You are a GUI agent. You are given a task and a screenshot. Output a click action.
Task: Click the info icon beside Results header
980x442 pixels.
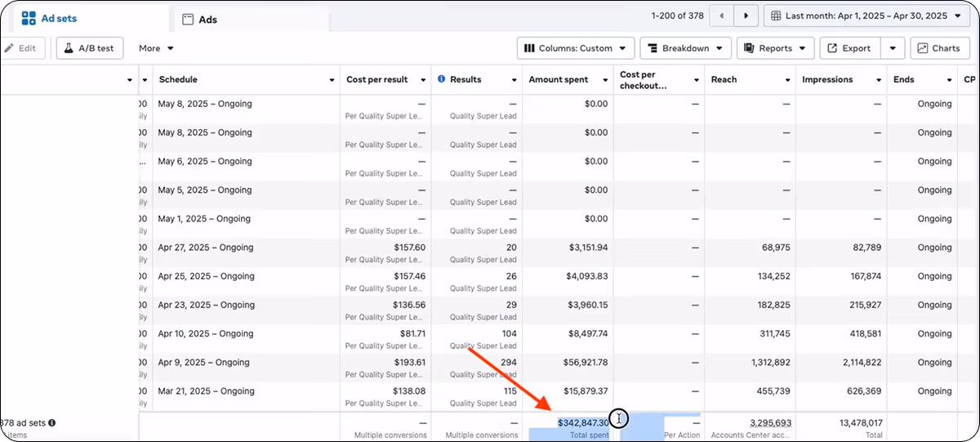[x=442, y=79]
